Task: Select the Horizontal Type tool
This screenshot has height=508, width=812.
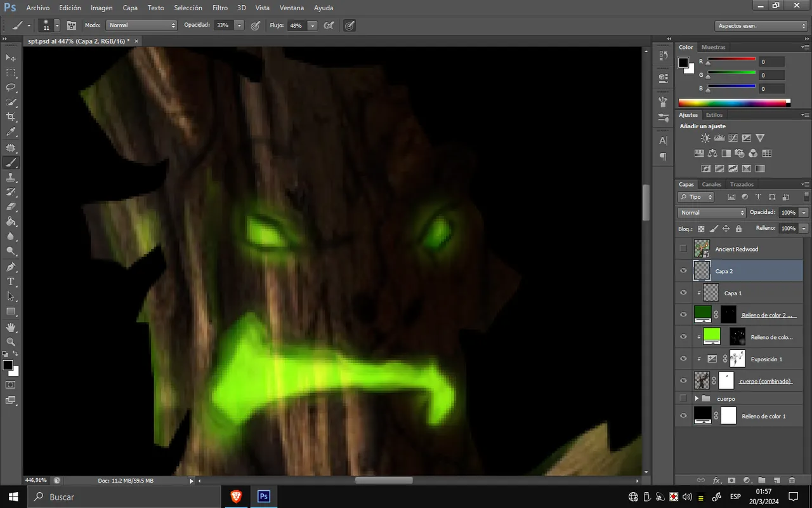Action: click(11, 281)
